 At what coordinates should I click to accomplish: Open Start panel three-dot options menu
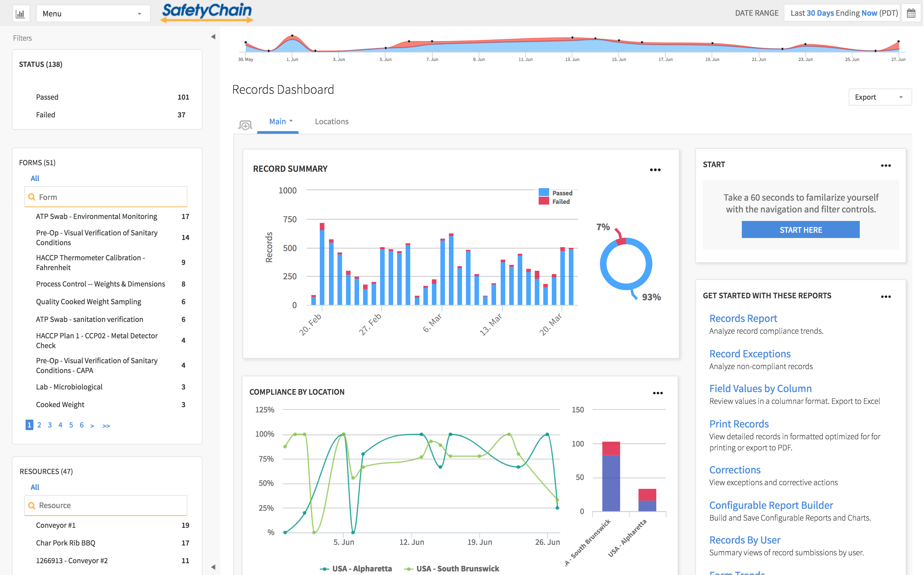pyautogui.click(x=886, y=166)
